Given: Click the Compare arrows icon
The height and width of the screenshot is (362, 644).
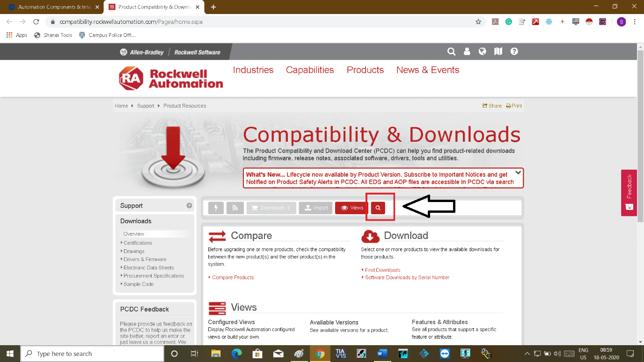Looking at the screenshot, I should [x=217, y=237].
